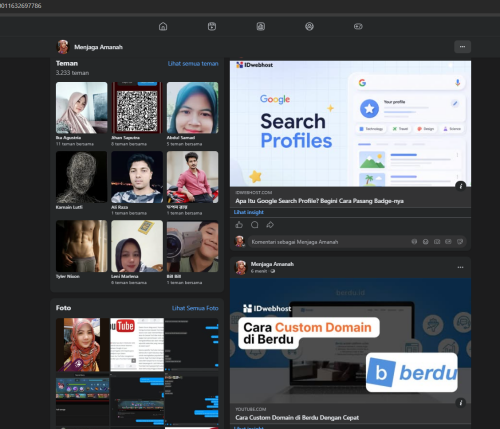Image resolution: width=500 pixels, height=429 pixels.
Task: Add a sticker to the comment
Action: (460, 242)
